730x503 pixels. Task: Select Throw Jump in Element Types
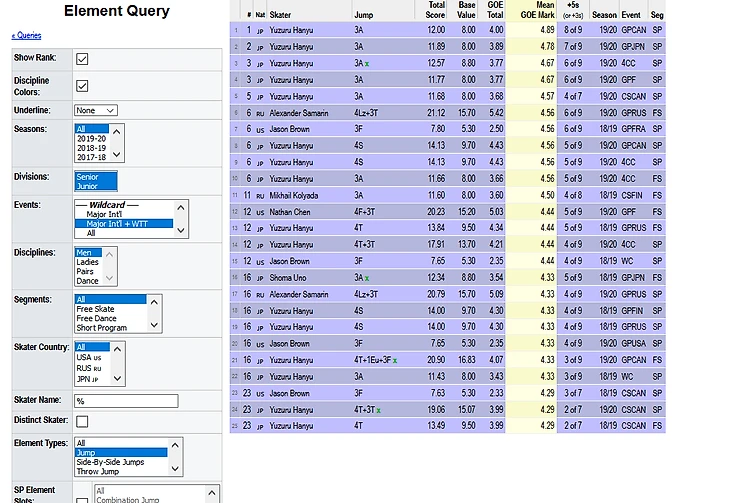[x=100, y=470]
